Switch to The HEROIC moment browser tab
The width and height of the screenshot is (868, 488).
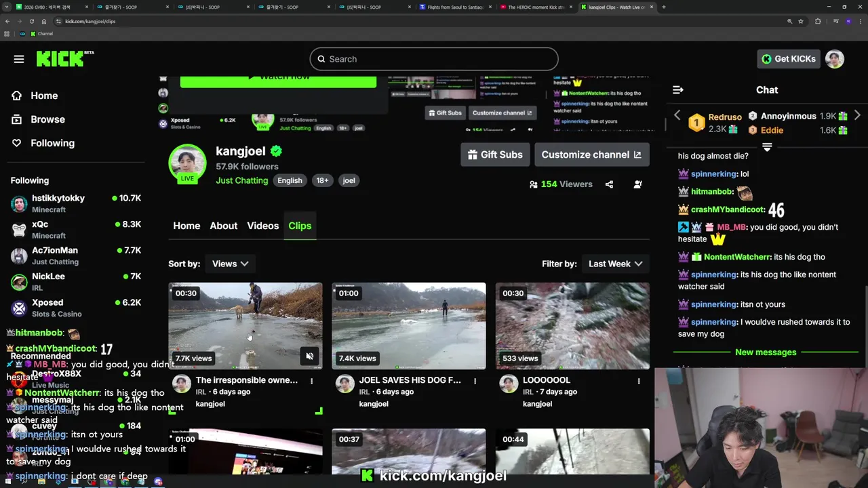click(536, 7)
